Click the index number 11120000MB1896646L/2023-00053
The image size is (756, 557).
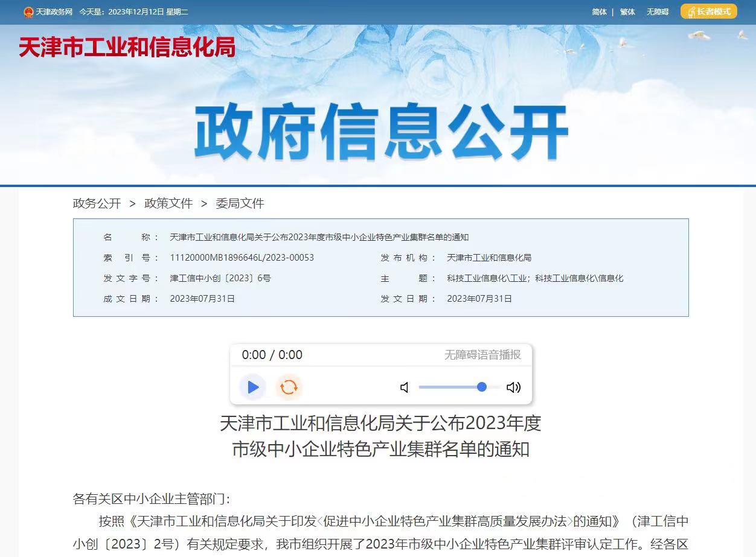tap(242, 258)
